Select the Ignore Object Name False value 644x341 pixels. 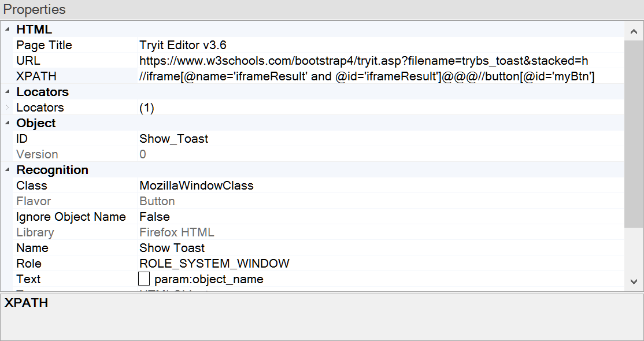154,217
